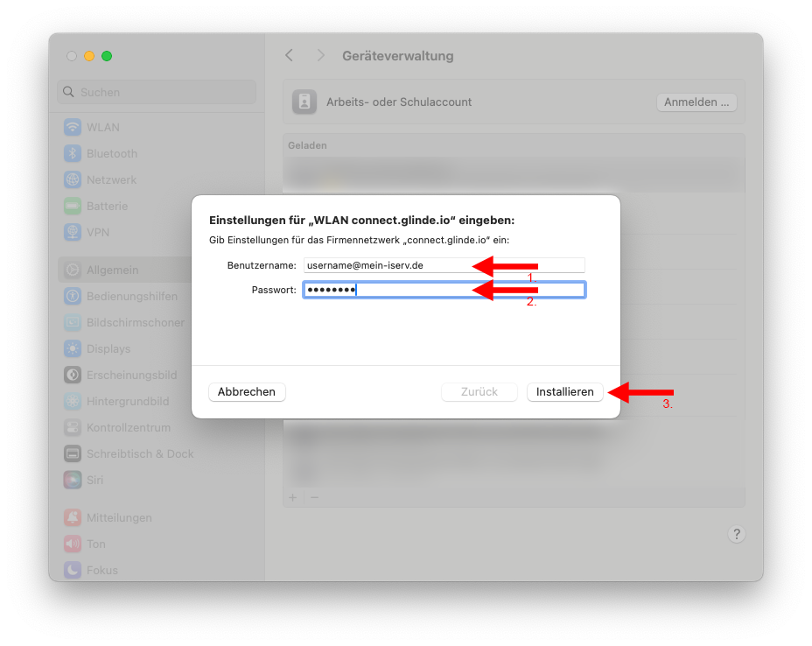Select the Bluetooth sidebar icon

tap(73, 154)
